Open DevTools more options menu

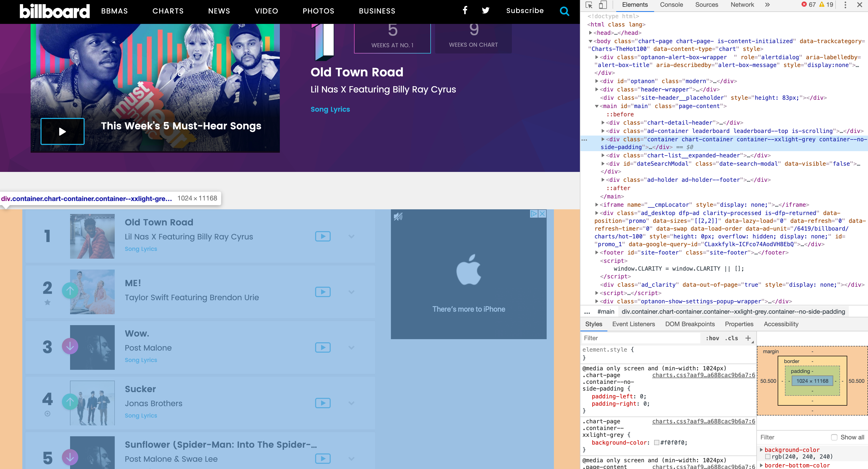pyautogui.click(x=845, y=5)
